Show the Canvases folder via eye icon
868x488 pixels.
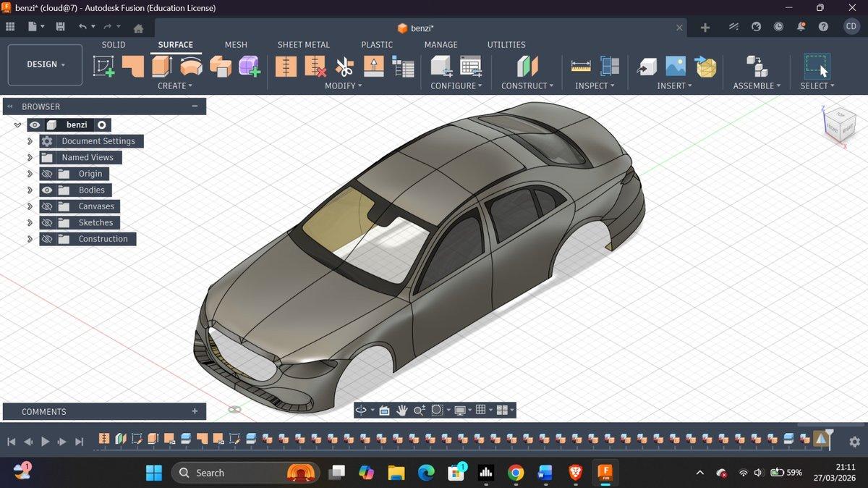pyautogui.click(x=47, y=206)
